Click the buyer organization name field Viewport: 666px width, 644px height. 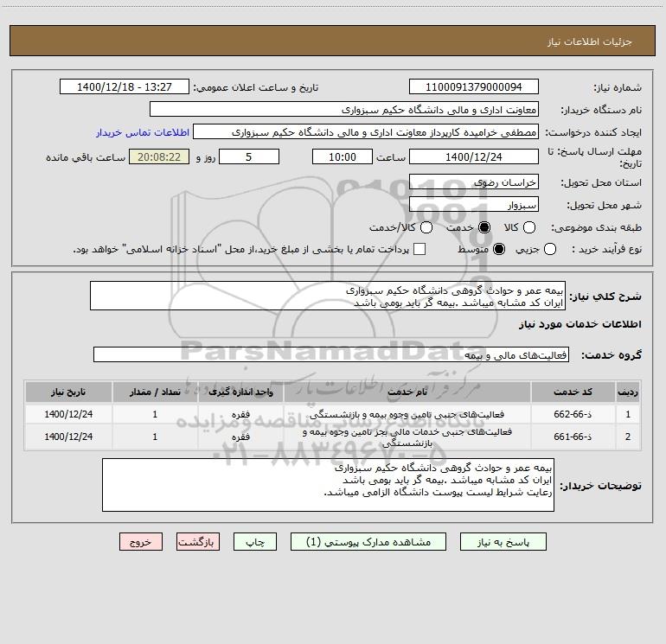[x=344, y=109]
